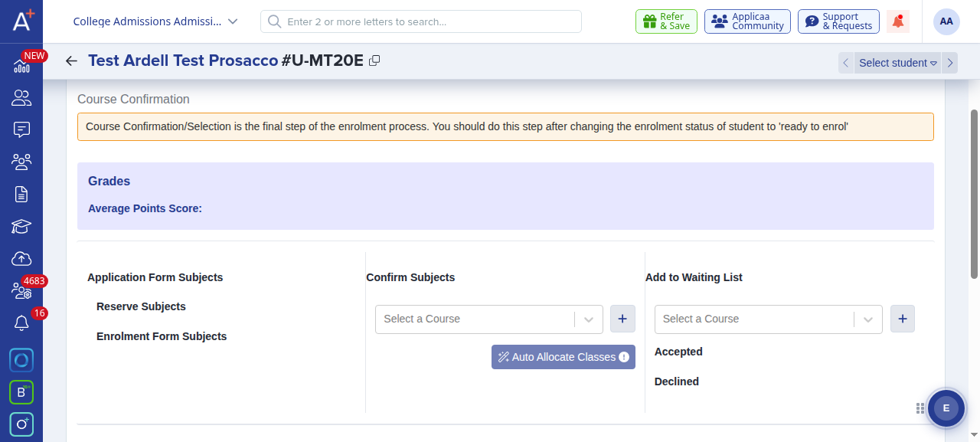The width and height of the screenshot is (980, 442).
Task: Add confirmed subject with plus button
Action: click(622, 319)
